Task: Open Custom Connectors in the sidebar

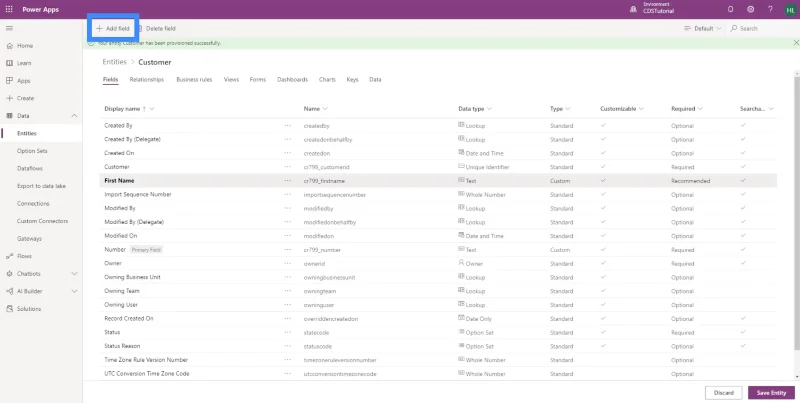Action: pyautogui.click(x=41, y=221)
